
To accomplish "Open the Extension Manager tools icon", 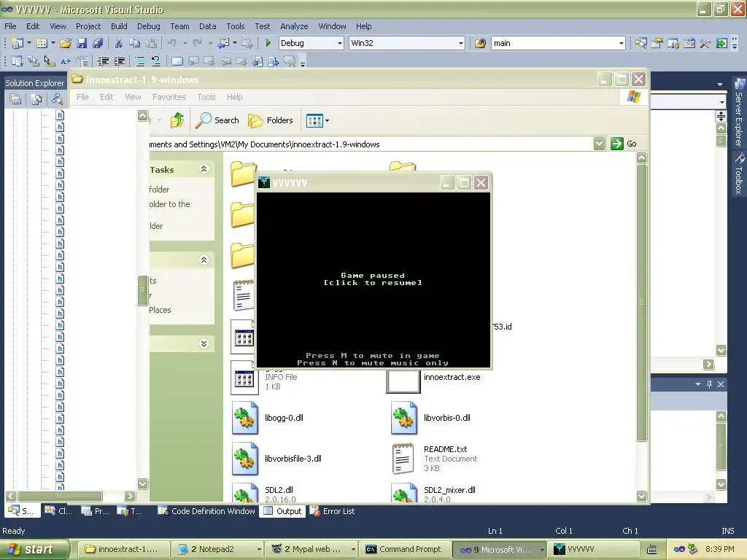I will tap(705, 43).
